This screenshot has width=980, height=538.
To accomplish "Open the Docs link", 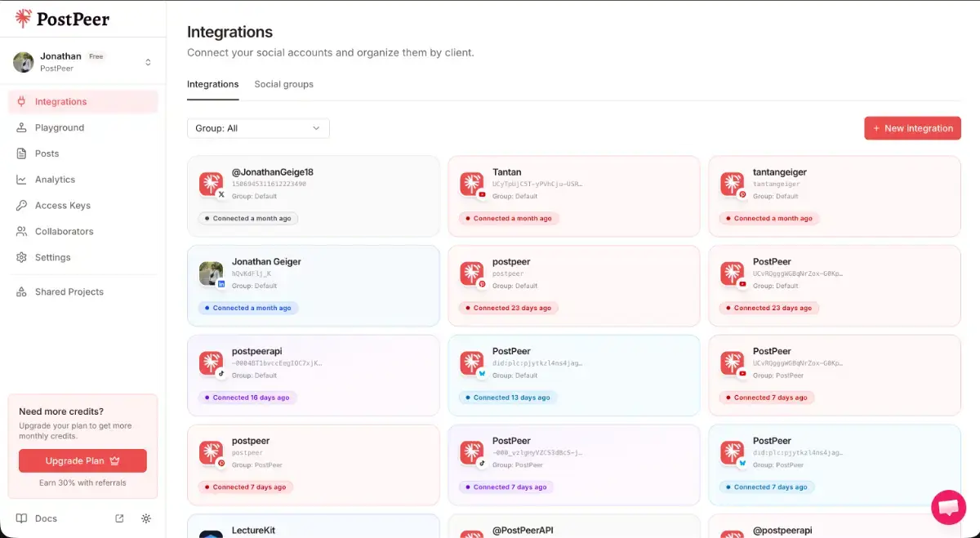I will click(x=46, y=518).
